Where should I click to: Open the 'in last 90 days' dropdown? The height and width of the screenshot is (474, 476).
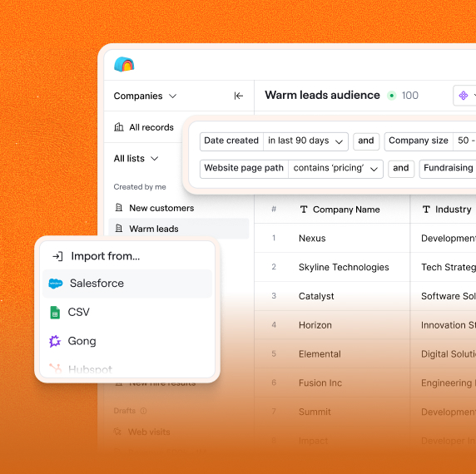click(x=305, y=141)
